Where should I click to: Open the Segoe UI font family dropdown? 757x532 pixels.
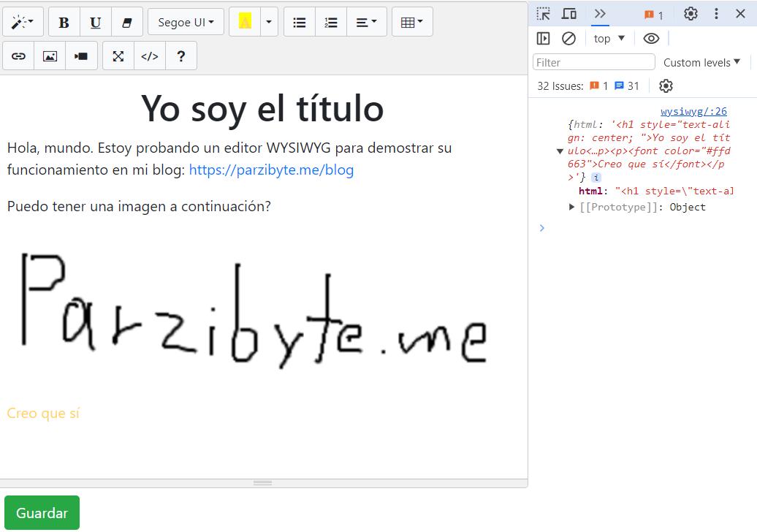[186, 22]
